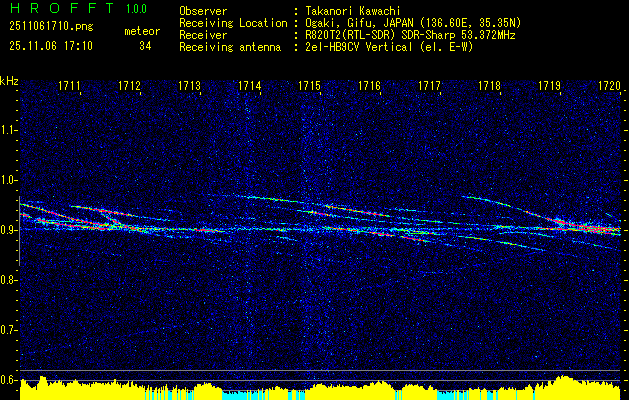The image size is (629, 400).
Task: Click the receiver R820T2(RTL-SDR) SDR-Sharp line
Action: point(410,35)
